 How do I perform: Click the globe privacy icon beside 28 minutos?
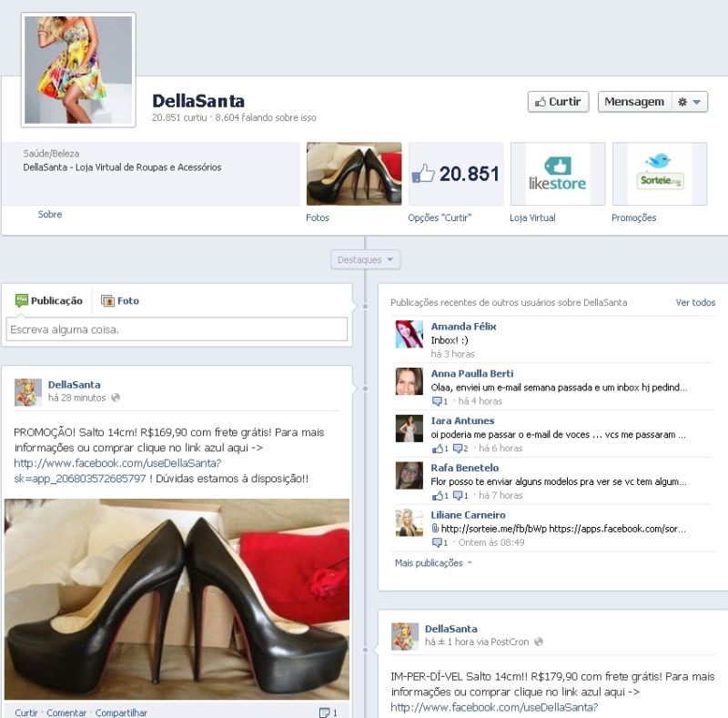(116, 398)
